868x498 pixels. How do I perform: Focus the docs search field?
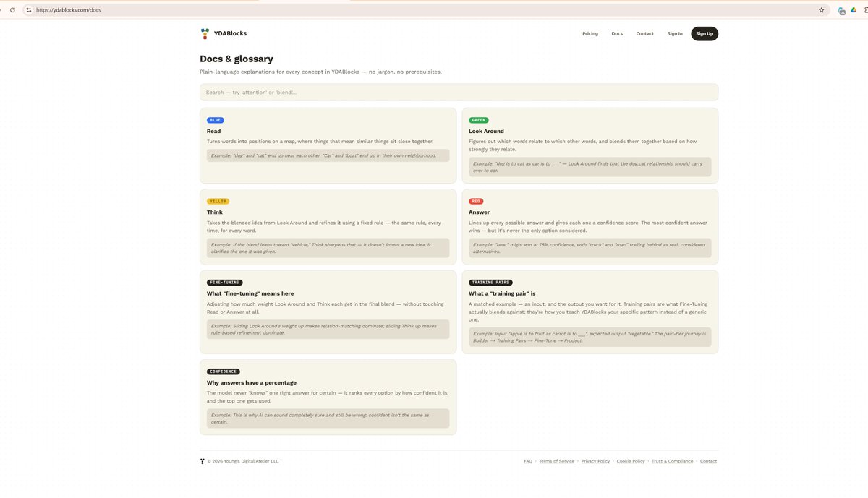[x=459, y=93]
